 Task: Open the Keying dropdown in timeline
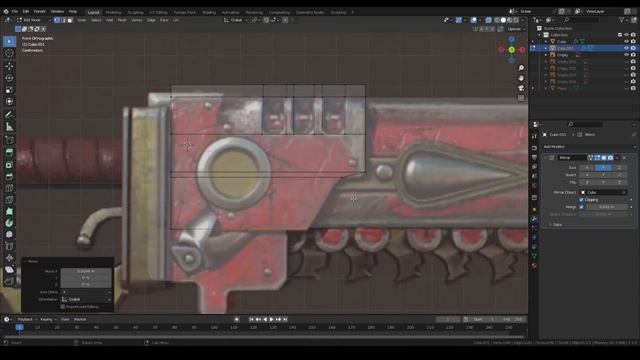48,319
